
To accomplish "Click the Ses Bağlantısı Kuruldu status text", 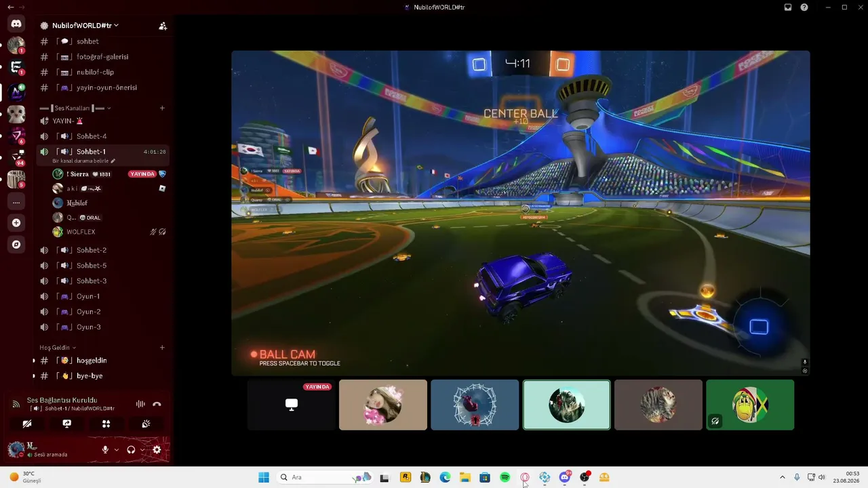I will (x=62, y=401).
